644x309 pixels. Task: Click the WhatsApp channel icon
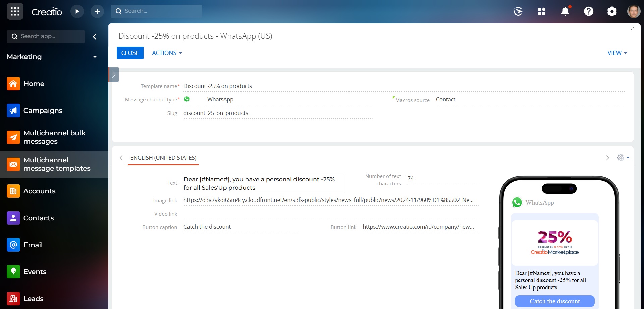click(187, 99)
